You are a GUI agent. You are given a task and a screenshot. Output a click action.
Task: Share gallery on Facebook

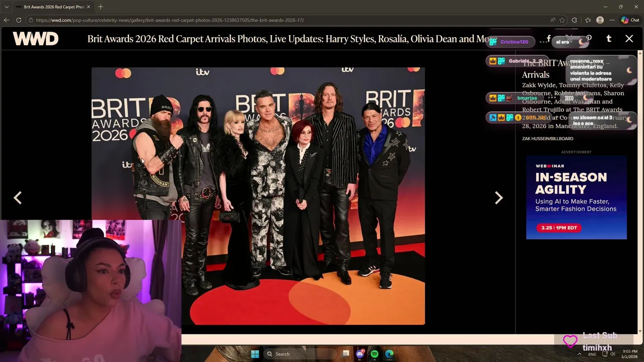tap(548, 39)
